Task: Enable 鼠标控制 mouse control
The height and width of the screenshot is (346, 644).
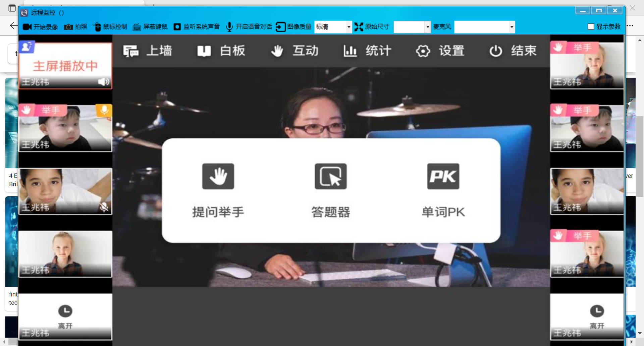Action: 97,27
